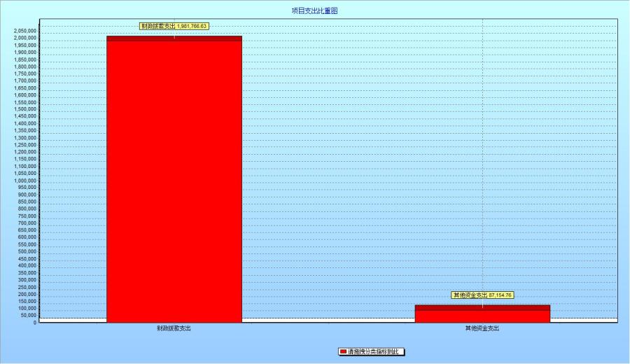630x364 pixels.
Task: Click the dark red cap atop 其他资金支出 bar
Action: point(482,307)
